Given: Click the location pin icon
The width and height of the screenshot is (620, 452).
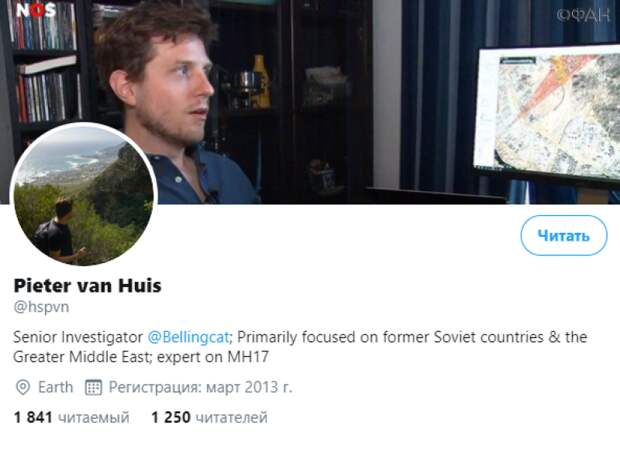Looking at the screenshot, I should [23, 387].
